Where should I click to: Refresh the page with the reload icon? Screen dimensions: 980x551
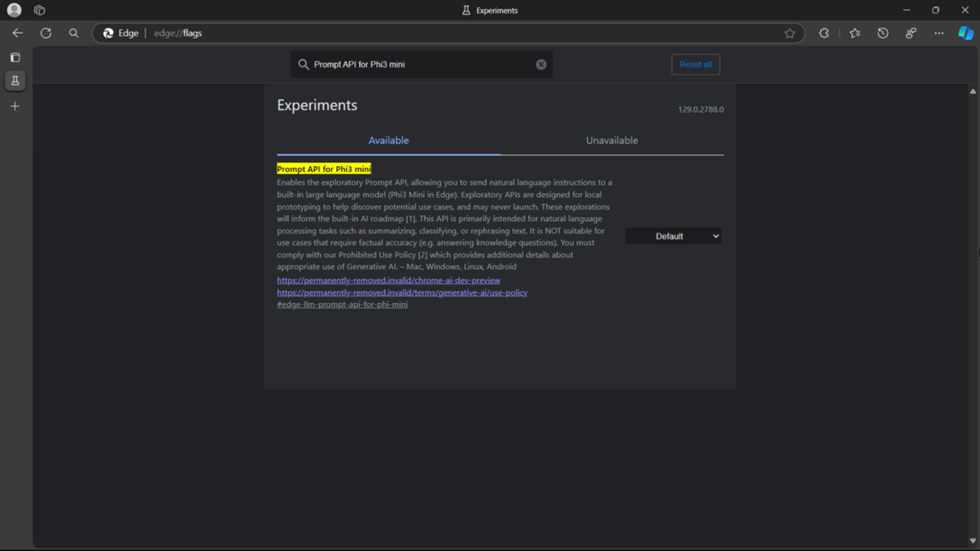[46, 33]
